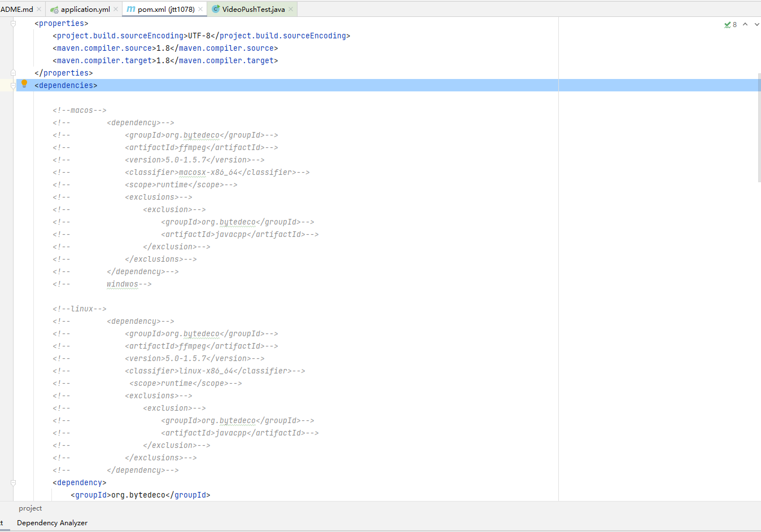Show intention actions via the yellow lightbulb

pyautogui.click(x=24, y=84)
